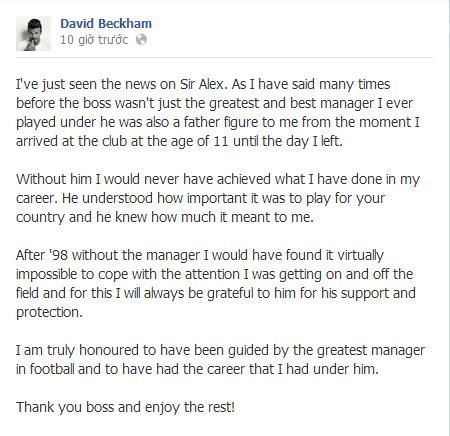Select the paragraph starting "Without him"
The height and width of the screenshot is (436, 450).
[x=218, y=198]
